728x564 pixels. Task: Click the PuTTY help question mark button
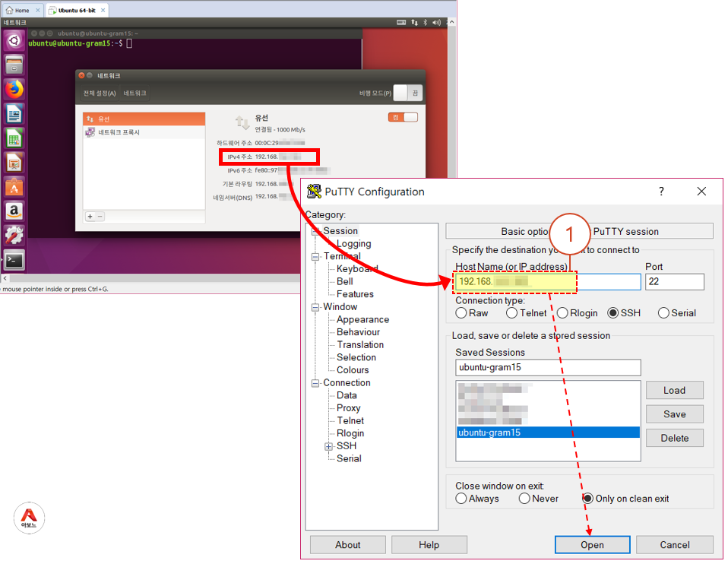[x=661, y=192]
